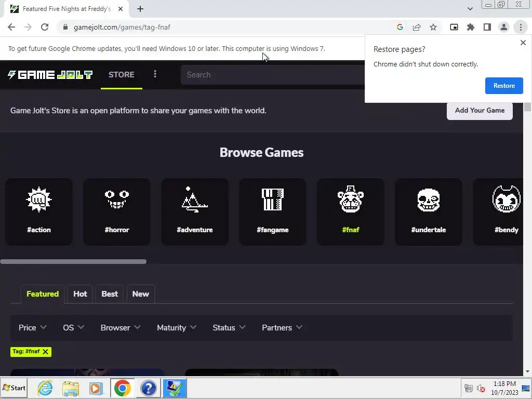Image resolution: width=532 pixels, height=399 pixels.
Task: Click the Game Jolt Search field
Action: [x=272, y=75]
